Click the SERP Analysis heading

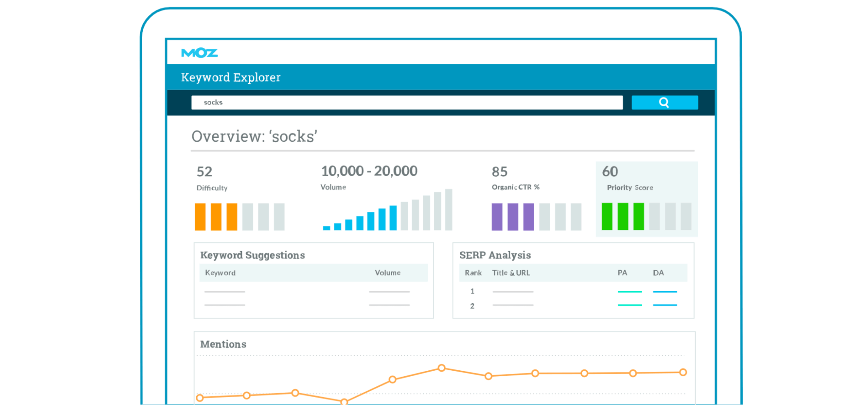495,255
